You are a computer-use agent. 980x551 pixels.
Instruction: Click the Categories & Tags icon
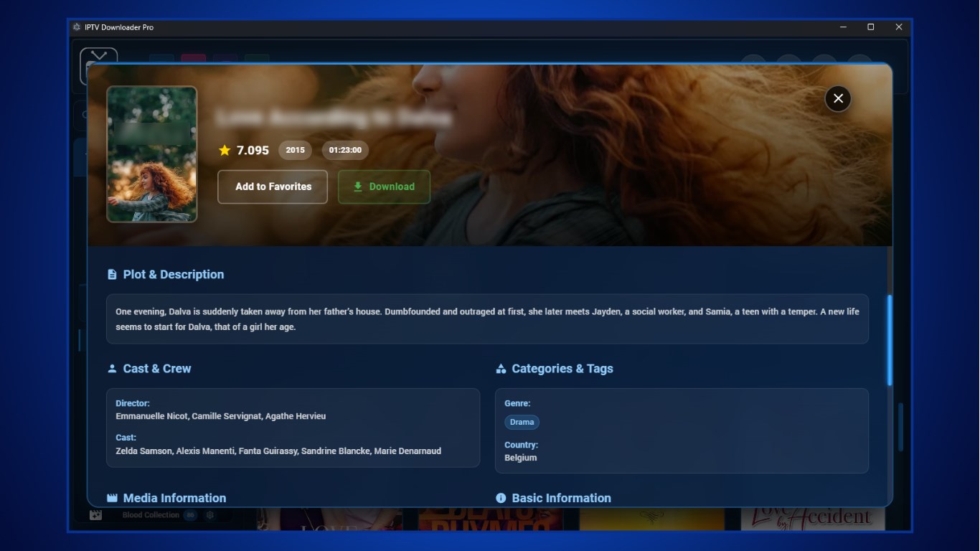pyautogui.click(x=500, y=367)
